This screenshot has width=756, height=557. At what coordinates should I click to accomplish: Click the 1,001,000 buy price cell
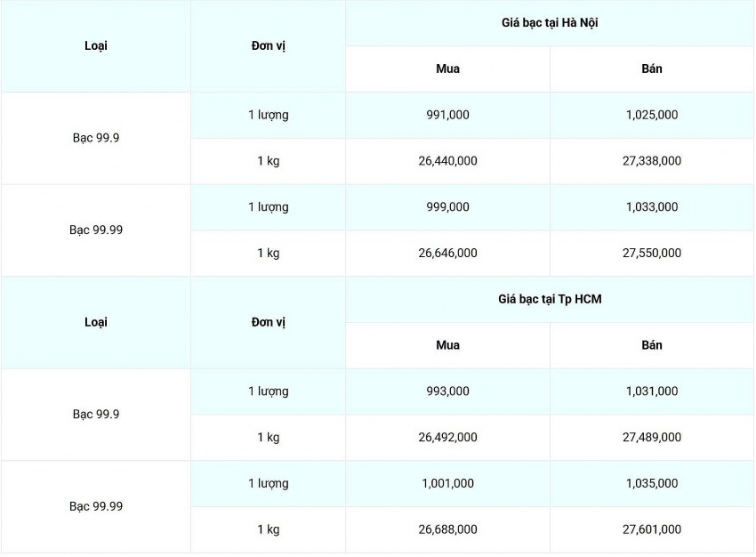coord(447,484)
